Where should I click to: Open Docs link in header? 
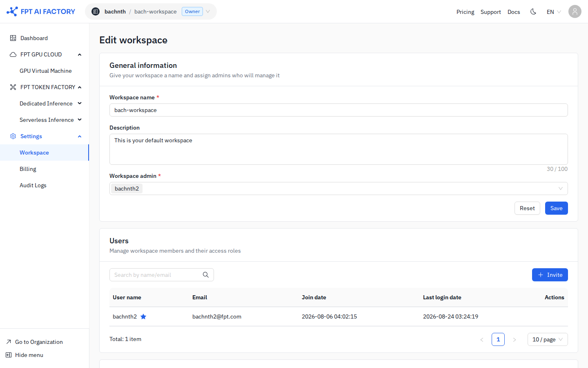click(x=514, y=12)
